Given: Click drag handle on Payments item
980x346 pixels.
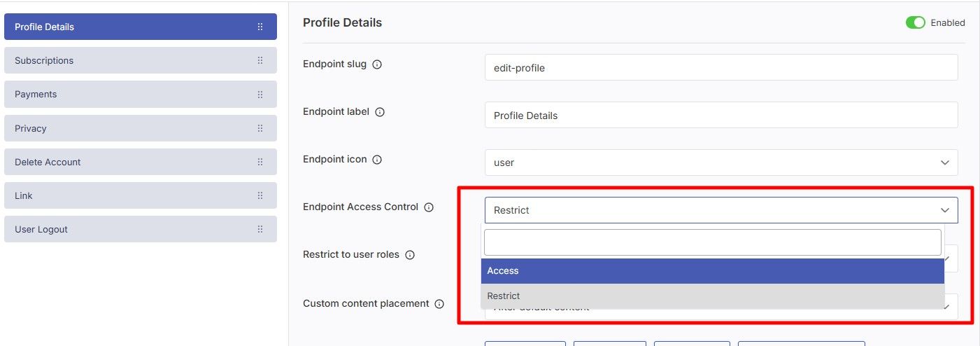Looking at the screenshot, I should point(260,95).
